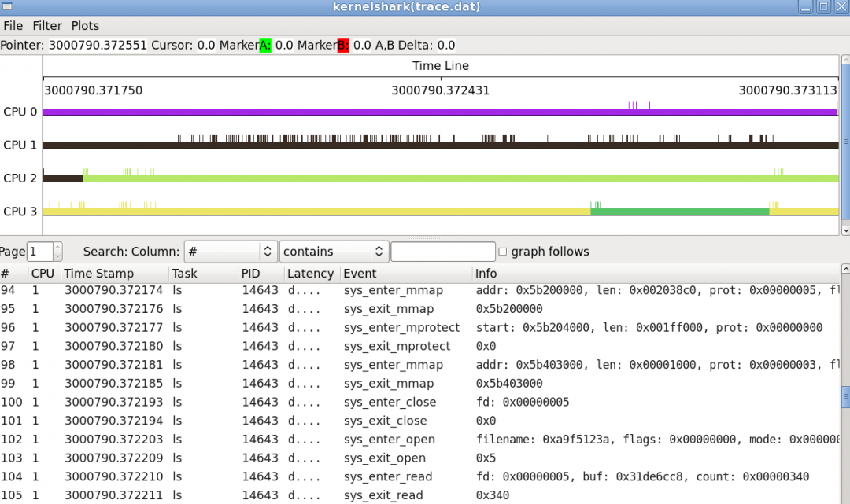Click the timestamp 3000790.372431 in the timeline
This screenshot has height=504, width=850.
pyautogui.click(x=441, y=90)
